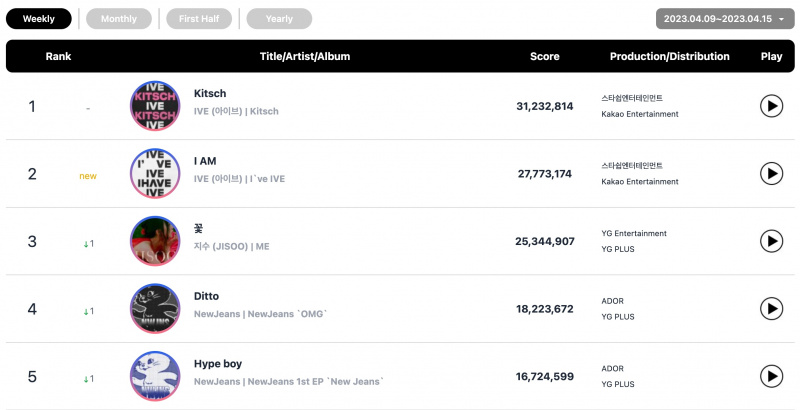Viewport: 800px width, 410px height.
Task: Open the I AM song title link
Action: [205, 161]
